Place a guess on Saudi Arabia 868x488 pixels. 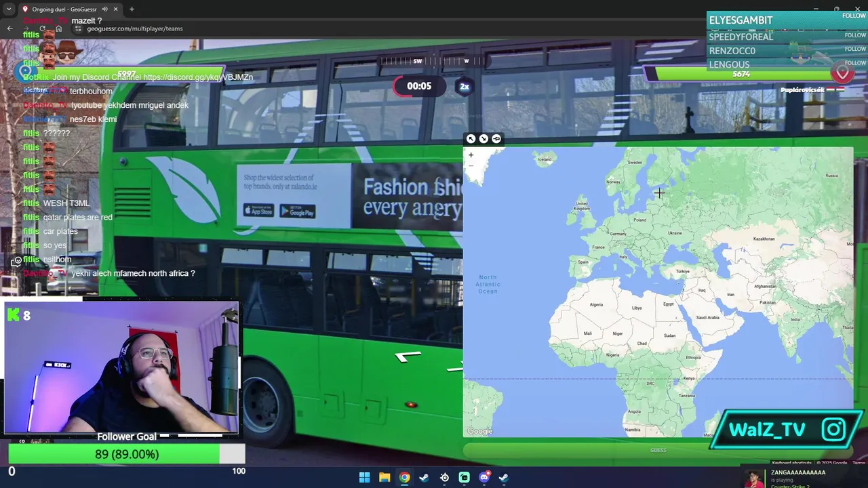tap(708, 317)
